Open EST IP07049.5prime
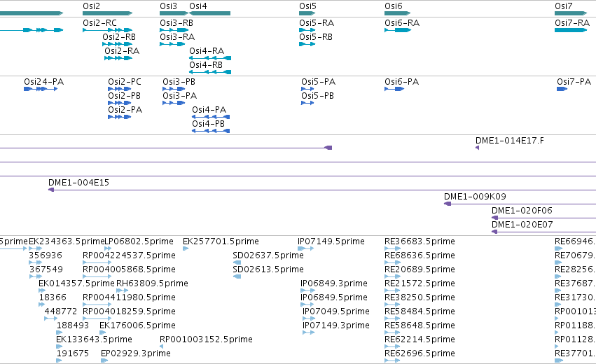 pyautogui.click(x=336, y=312)
